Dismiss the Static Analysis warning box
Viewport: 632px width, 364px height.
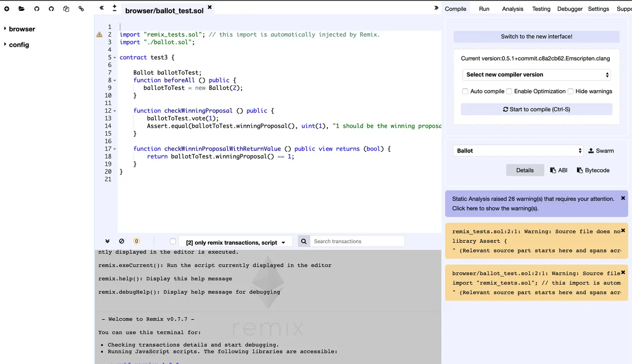click(623, 198)
